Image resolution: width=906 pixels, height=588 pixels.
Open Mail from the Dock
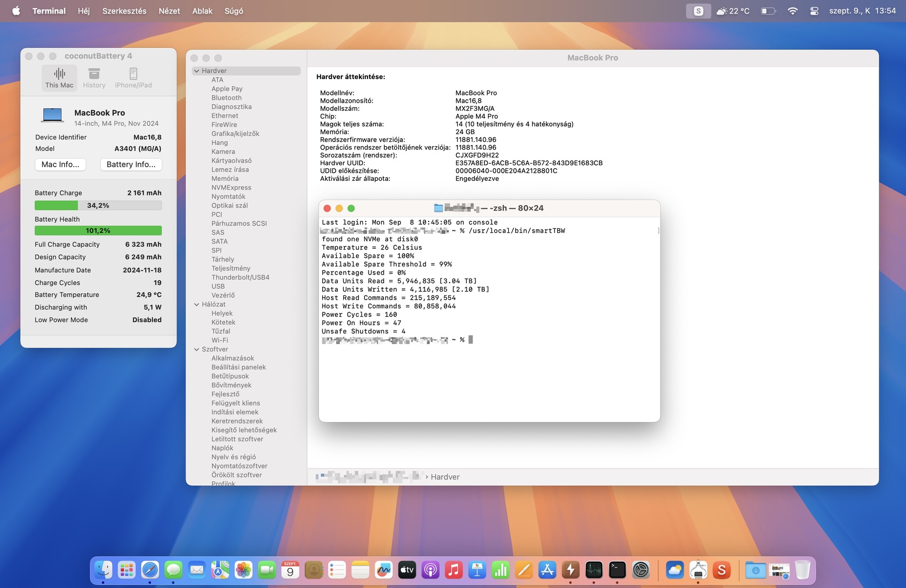[x=197, y=570]
